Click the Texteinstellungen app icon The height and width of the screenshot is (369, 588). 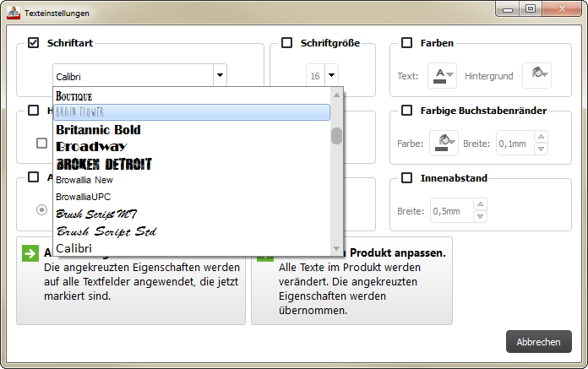(14, 14)
